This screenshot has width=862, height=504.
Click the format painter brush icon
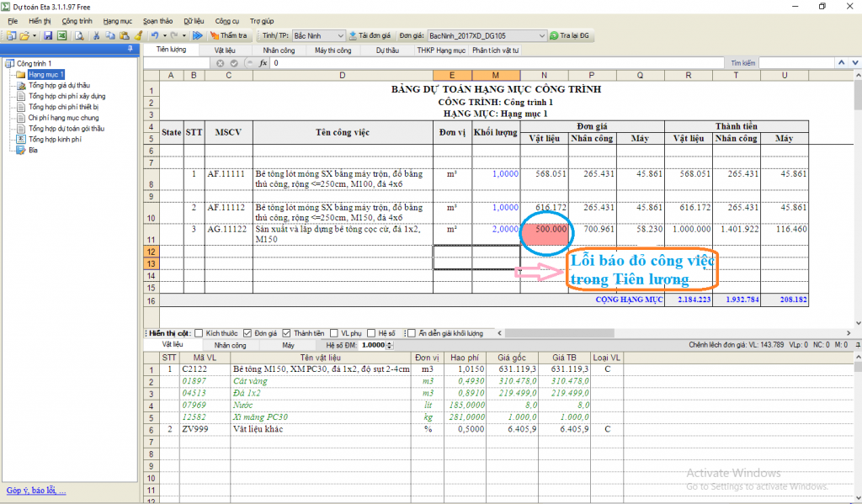click(x=137, y=36)
